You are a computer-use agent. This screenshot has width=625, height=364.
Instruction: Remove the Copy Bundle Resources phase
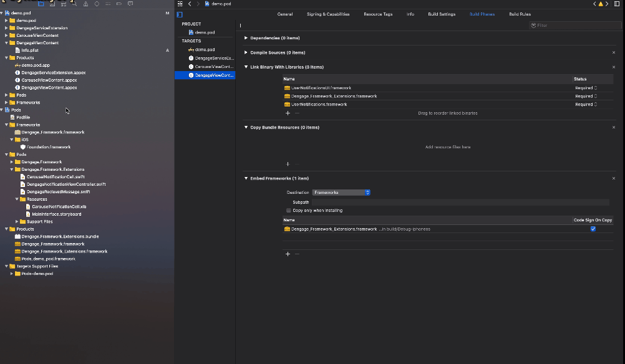click(x=614, y=127)
